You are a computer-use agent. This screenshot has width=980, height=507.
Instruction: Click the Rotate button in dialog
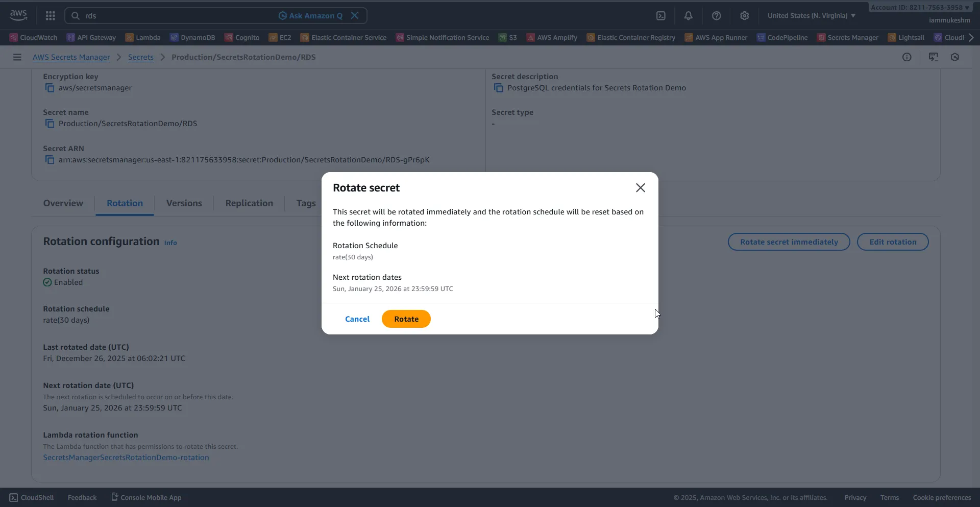pos(406,319)
